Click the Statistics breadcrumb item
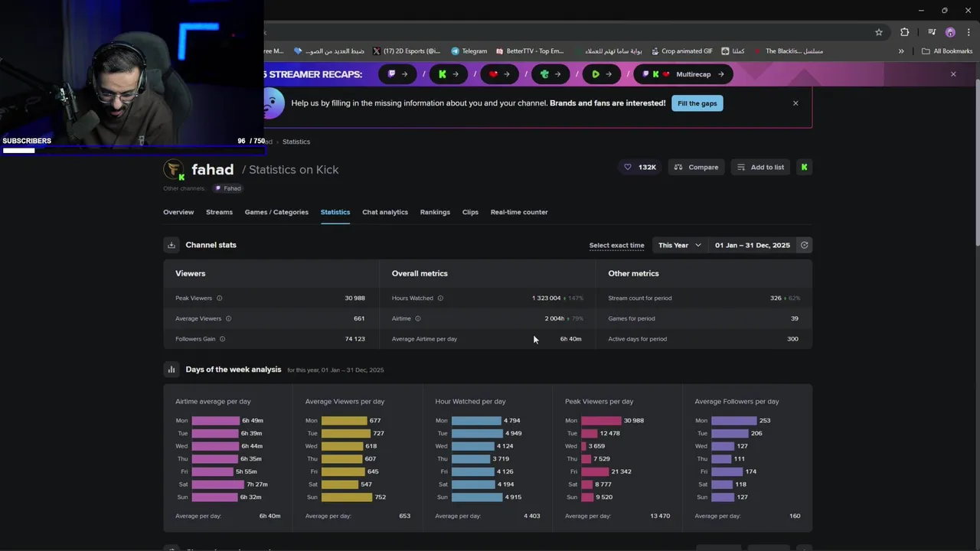Viewport: 980px width, 551px height. 296,142
